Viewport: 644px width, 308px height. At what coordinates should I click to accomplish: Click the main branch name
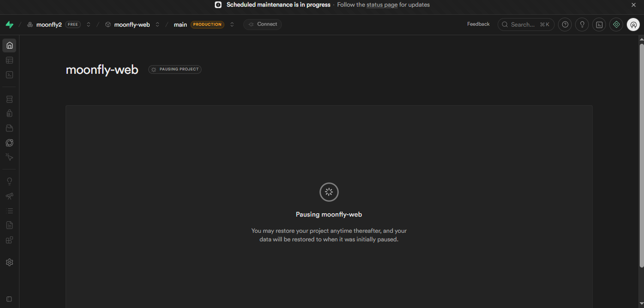coord(180,25)
